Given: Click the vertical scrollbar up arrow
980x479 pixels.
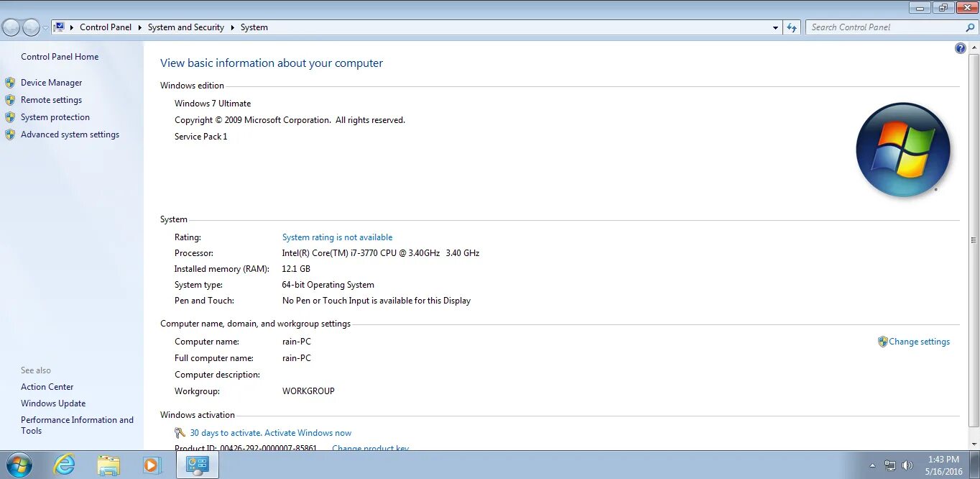Looking at the screenshot, I should (x=974, y=47).
